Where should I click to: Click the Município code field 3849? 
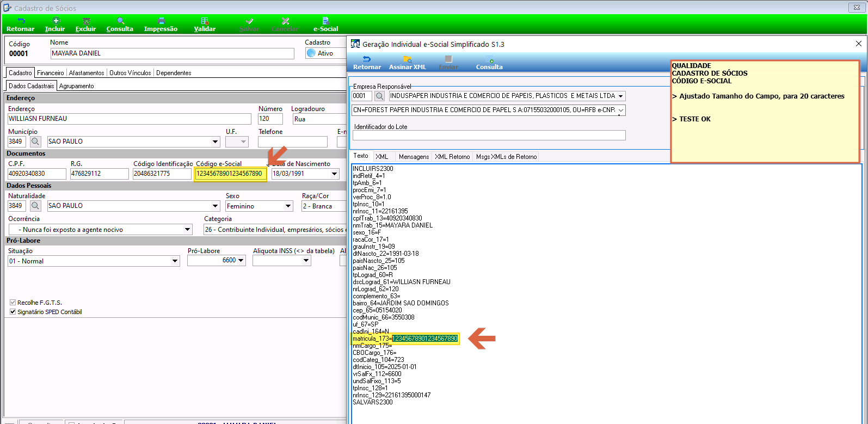(x=17, y=142)
